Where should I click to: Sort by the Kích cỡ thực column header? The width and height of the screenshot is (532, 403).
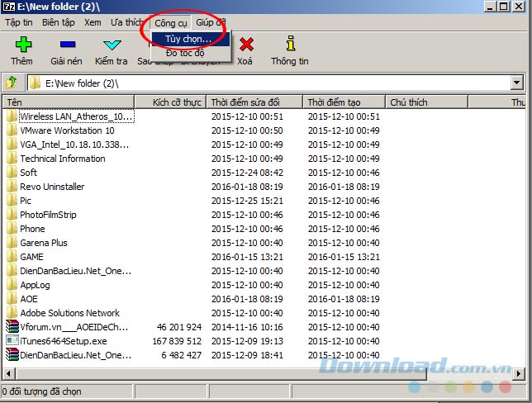pyautogui.click(x=177, y=102)
